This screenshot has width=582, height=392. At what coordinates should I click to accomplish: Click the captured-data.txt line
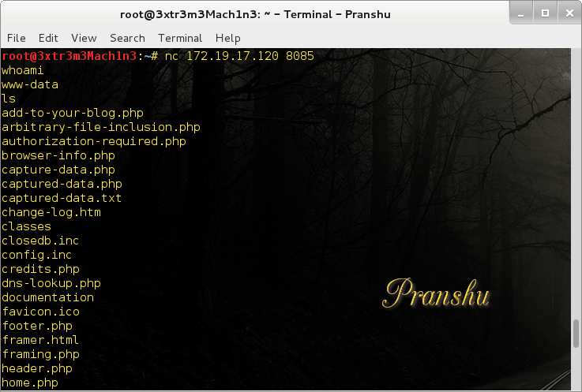point(62,198)
